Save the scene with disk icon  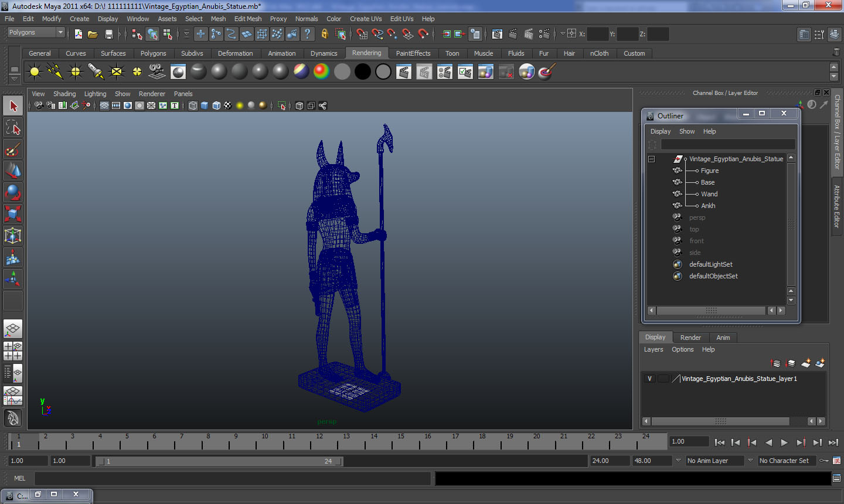[108, 34]
